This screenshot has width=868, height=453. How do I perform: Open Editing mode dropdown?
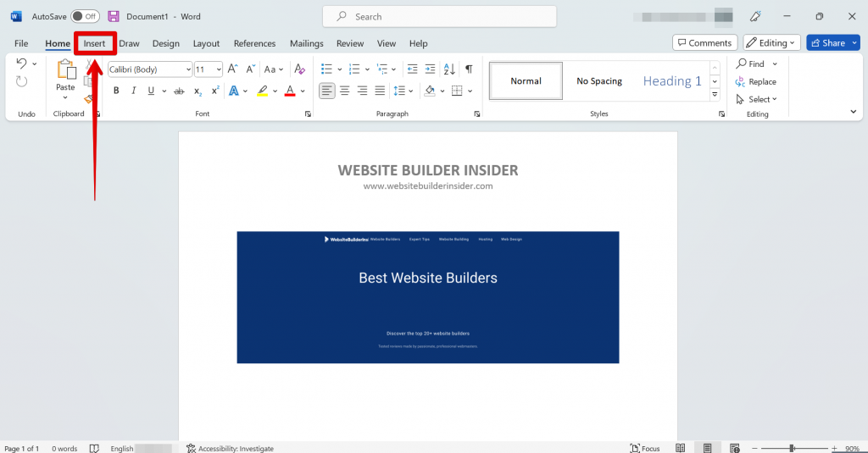click(x=771, y=43)
